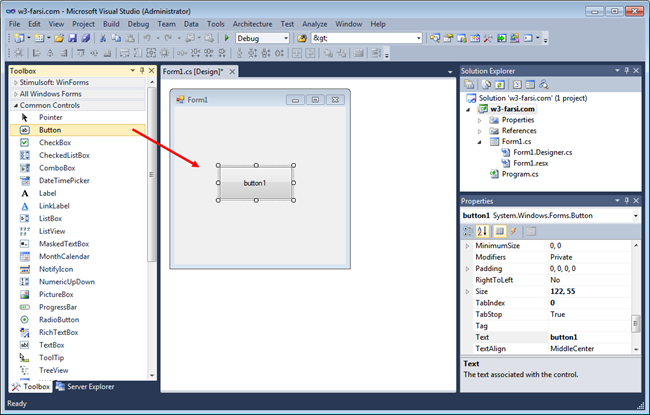The image size is (650, 415).
Task: Close the Form1.cs [Design] tab
Action: pyautogui.click(x=233, y=72)
